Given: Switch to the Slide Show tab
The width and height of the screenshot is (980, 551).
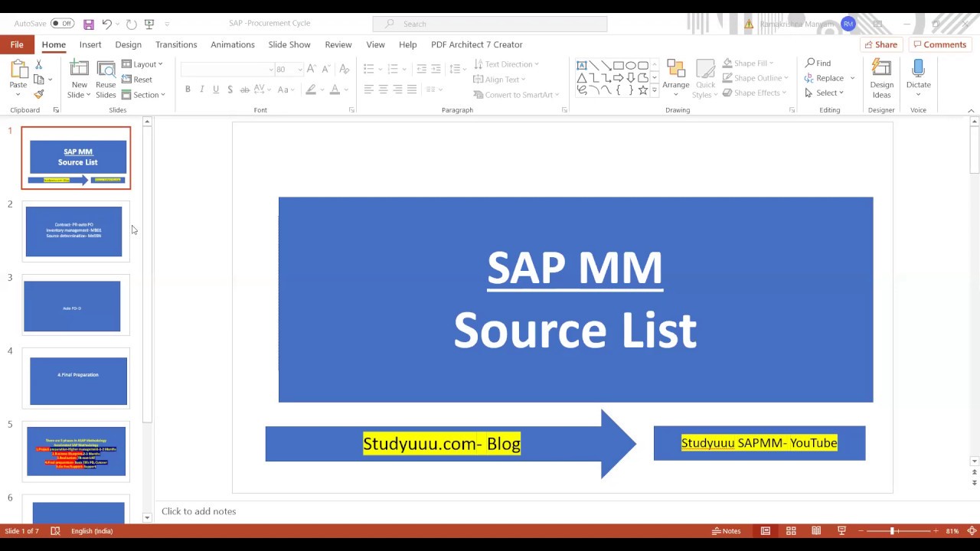Looking at the screenshot, I should coord(289,44).
